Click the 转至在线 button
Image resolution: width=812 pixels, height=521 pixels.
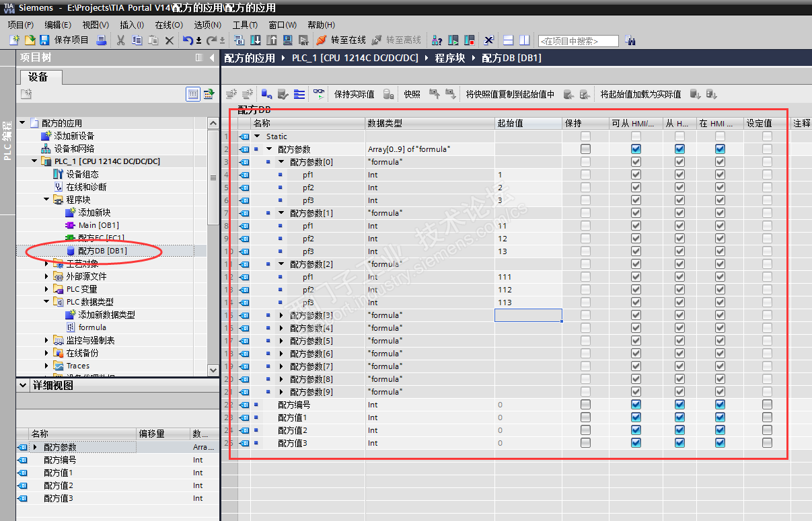coord(341,40)
